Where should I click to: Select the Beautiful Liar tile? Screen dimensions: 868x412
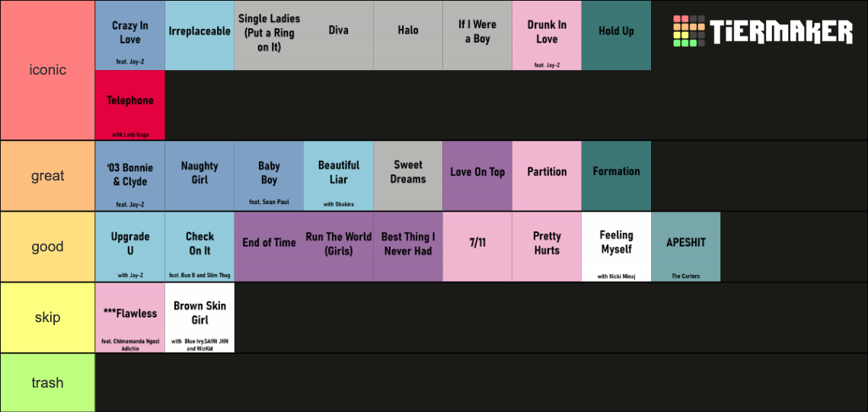point(338,176)
